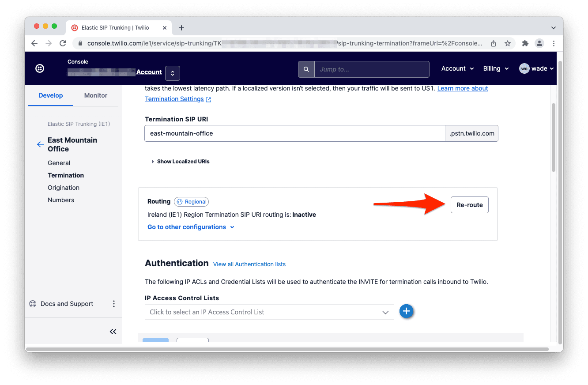The width and height of the screenshot is (588, 385).
Task: Bookmark this page with the star icon
Action: (508, 43)
